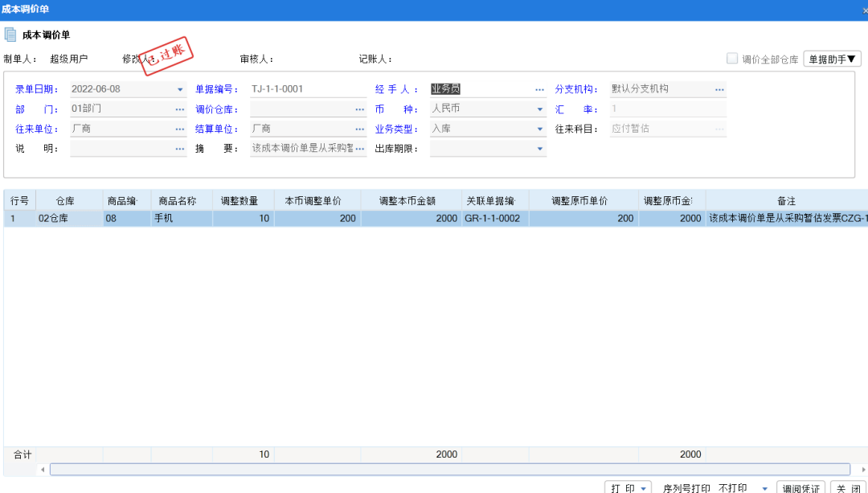Viewport: 868px width, 493px height.
Task: Open the 往来单位 lookup icon
Action: pyautogui.click(x=180, y=128)
